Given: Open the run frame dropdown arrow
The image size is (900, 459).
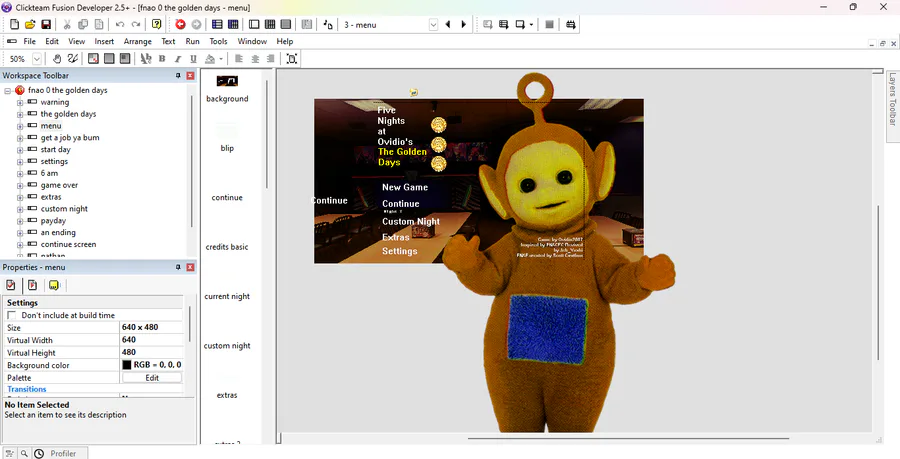Looking at the screenshot, I should point(532,25).
